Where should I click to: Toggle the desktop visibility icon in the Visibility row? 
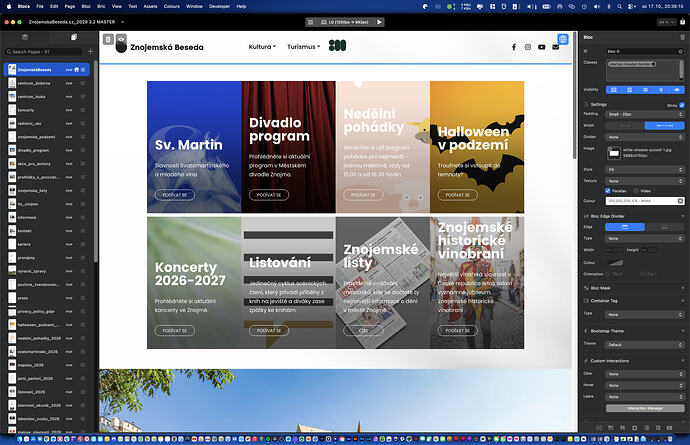click(x=614, y=90)
